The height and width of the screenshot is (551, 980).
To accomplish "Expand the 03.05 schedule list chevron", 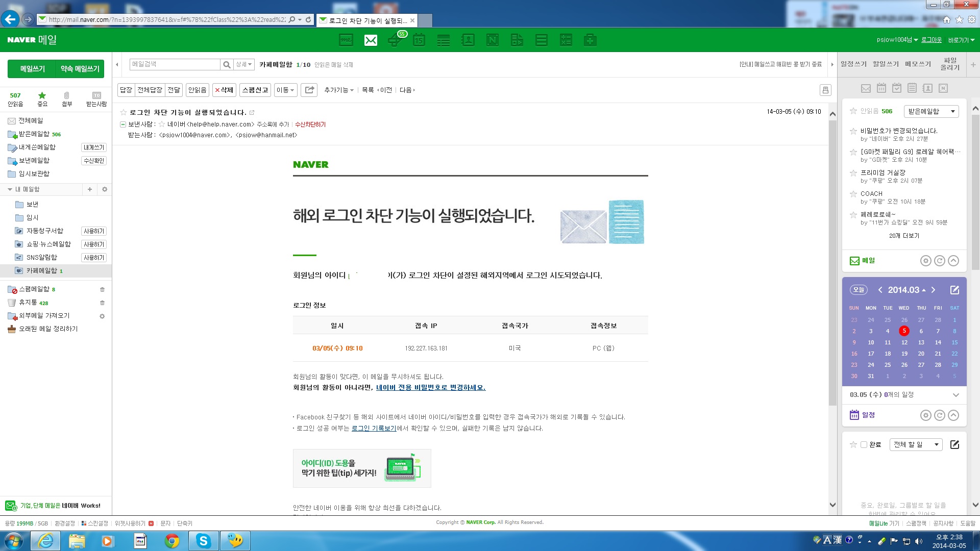I will 955,395.
